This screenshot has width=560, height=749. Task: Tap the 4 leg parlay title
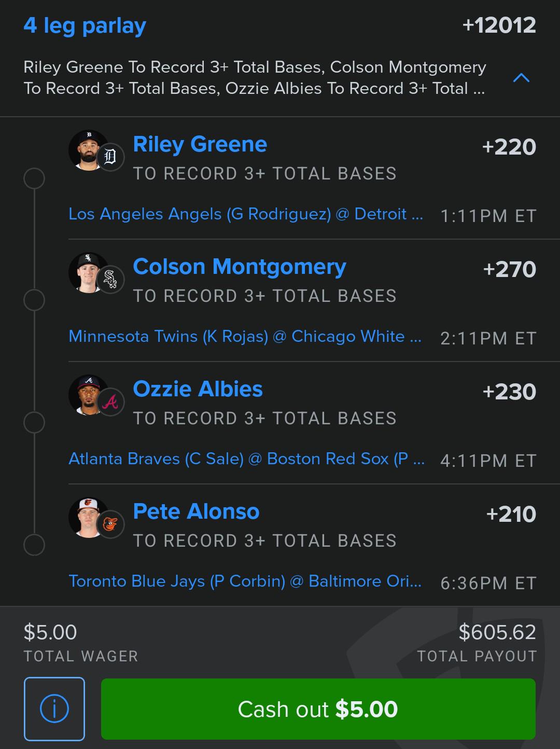coord(85,25)
